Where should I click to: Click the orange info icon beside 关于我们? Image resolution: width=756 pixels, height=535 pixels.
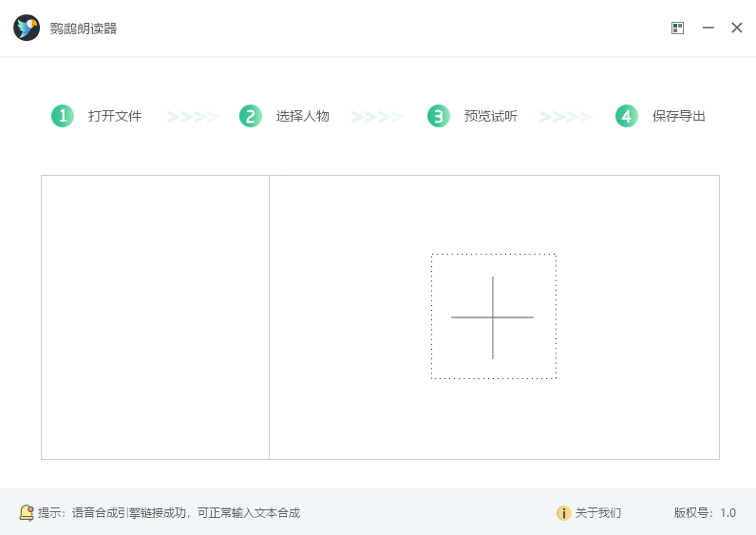point(563,513)
